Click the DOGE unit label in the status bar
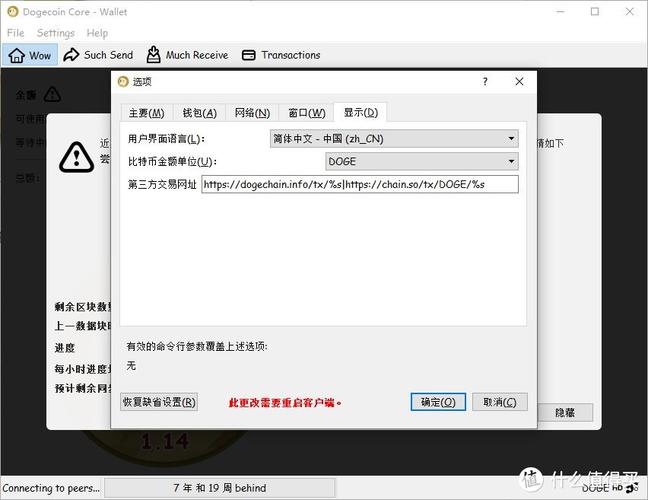This screenshot has width=648, height=500. coord(595,488)
